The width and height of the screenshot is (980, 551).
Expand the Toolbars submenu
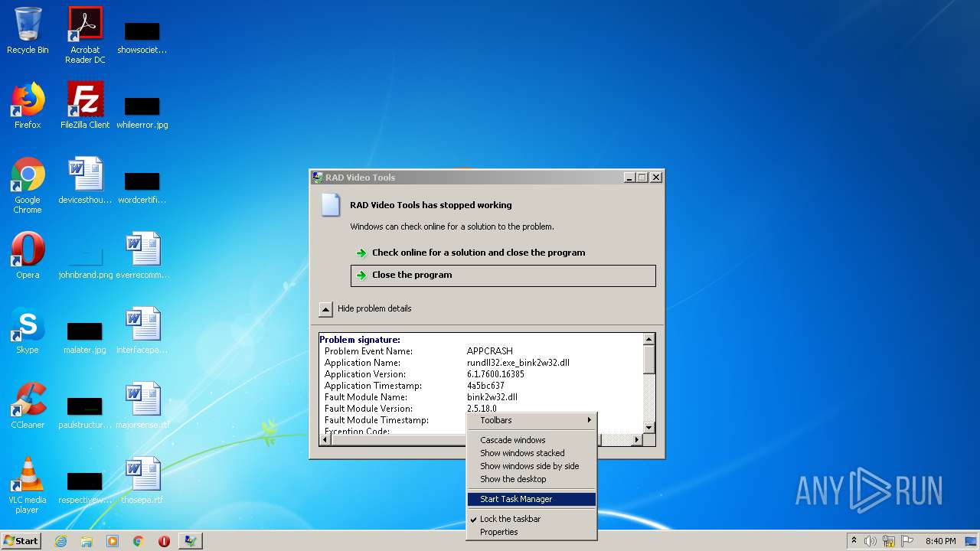pyautogui.click(x=531, y=420)
